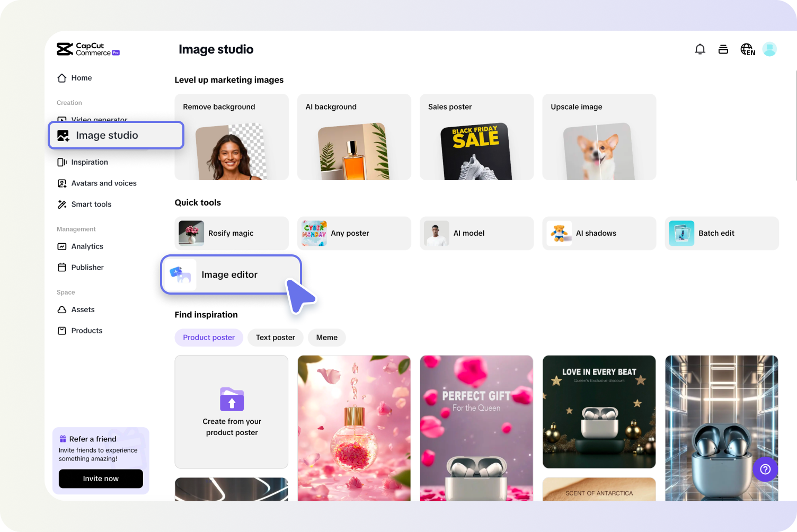Navigate to Avatars and voices

point(103,183)
